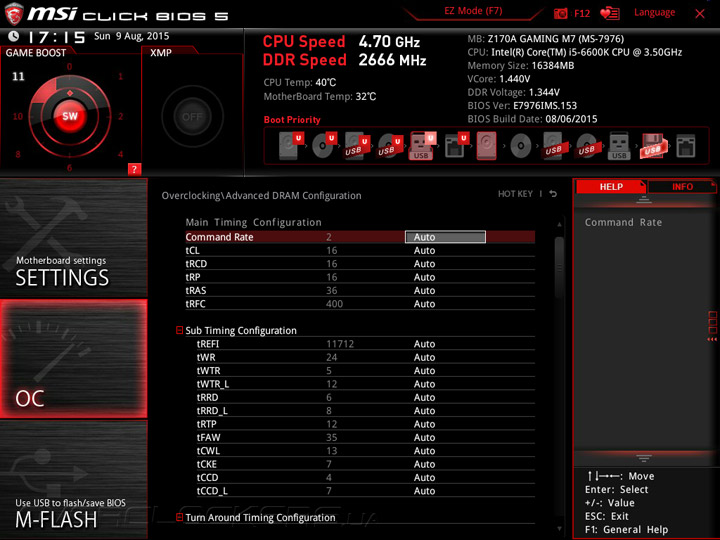Select non-UEFI CD/DVD boot icon
720x540 pixels.
[x=521, y=146]
